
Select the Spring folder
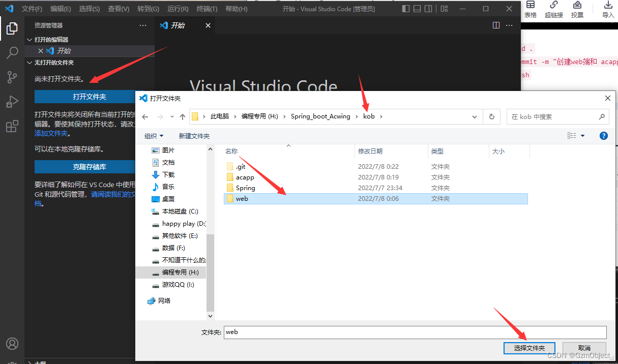coord(245,188)
